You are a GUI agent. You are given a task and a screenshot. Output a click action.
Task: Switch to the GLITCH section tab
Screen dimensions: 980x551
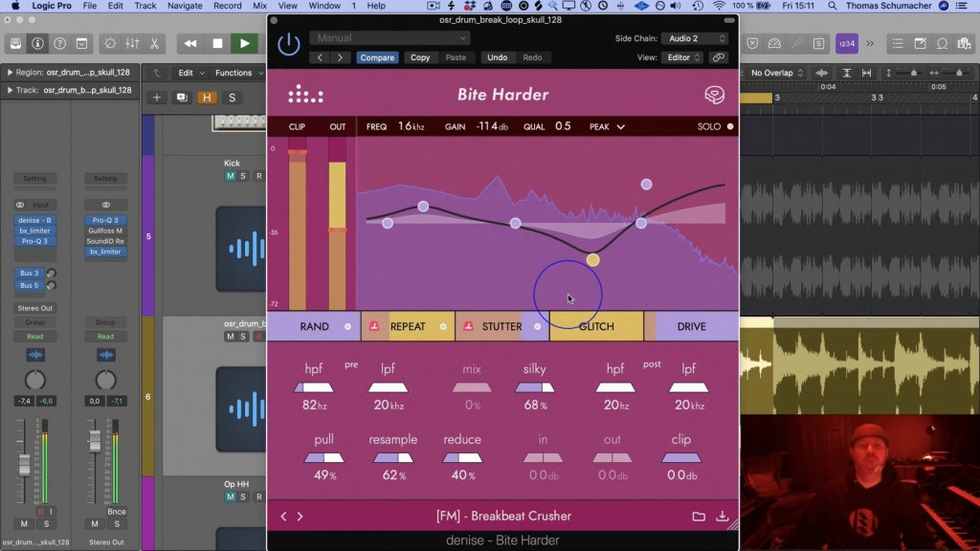click(595, 326)
